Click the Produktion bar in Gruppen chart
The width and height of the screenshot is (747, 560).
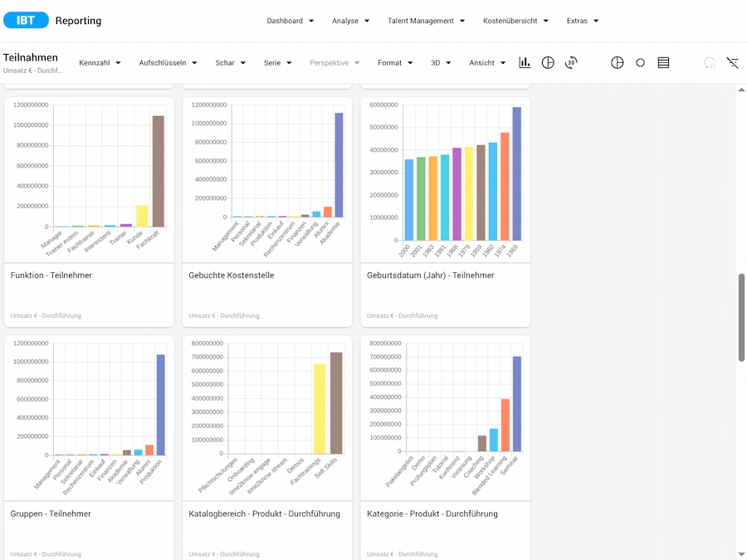[160, 405]
